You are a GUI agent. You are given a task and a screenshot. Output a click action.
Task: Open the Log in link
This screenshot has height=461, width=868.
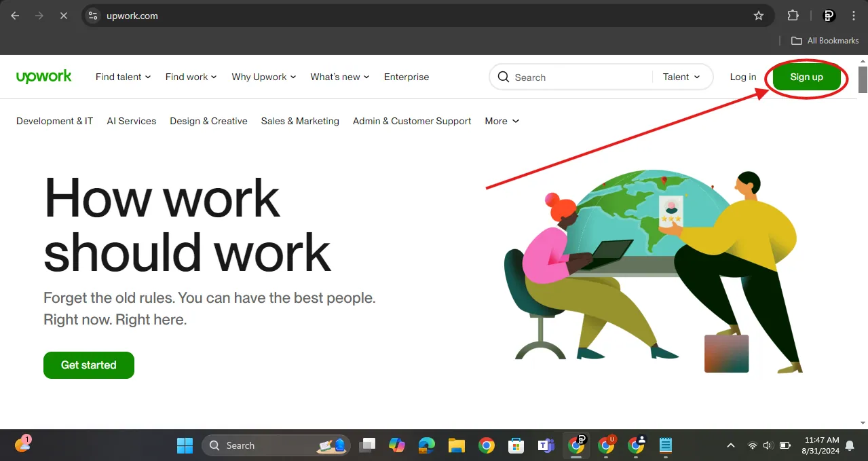pyautogui.click(x=742, y=77)
